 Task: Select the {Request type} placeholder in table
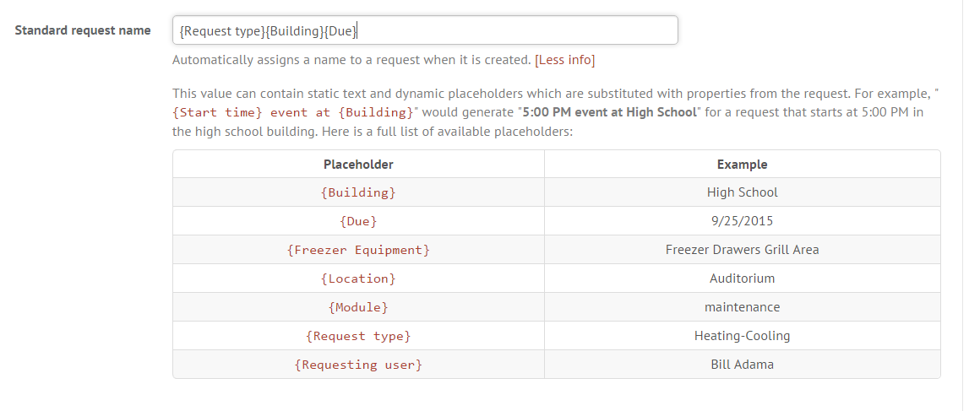(x=358, y=336)
